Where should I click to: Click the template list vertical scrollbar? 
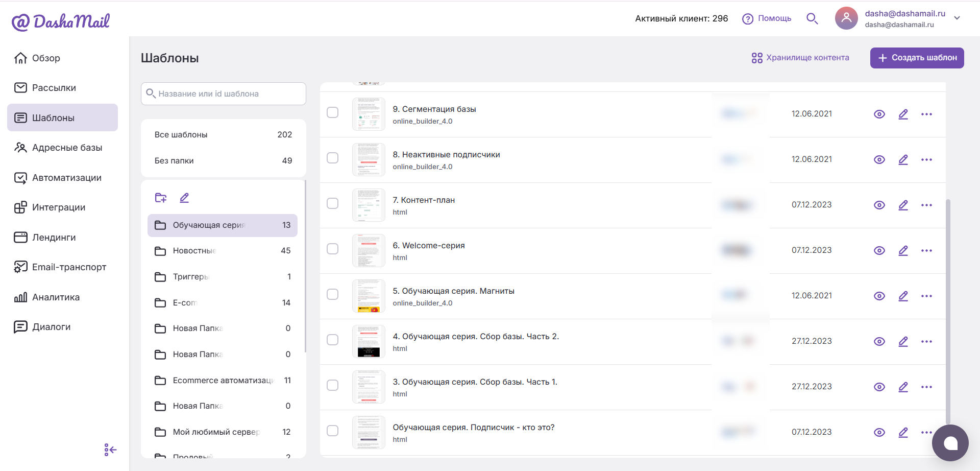[948, 312]
